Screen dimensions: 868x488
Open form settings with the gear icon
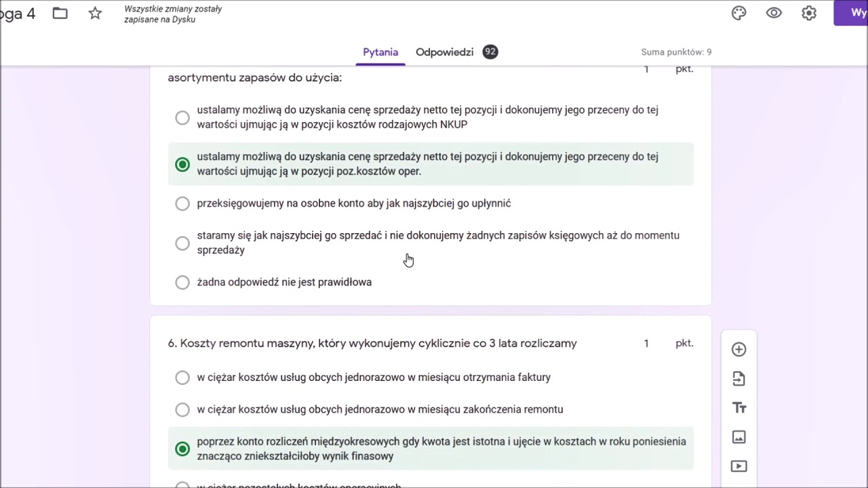coord(809,13)
